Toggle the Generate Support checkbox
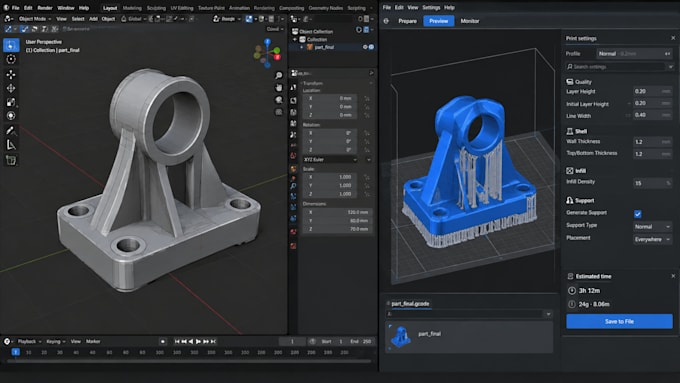 tap(638, 213)
